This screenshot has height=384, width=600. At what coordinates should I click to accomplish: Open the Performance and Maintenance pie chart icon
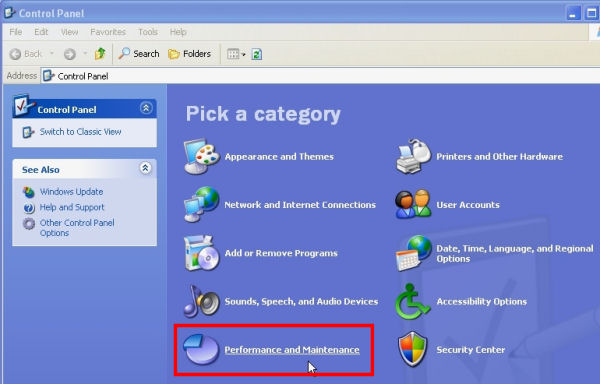(x=201, y=349)
